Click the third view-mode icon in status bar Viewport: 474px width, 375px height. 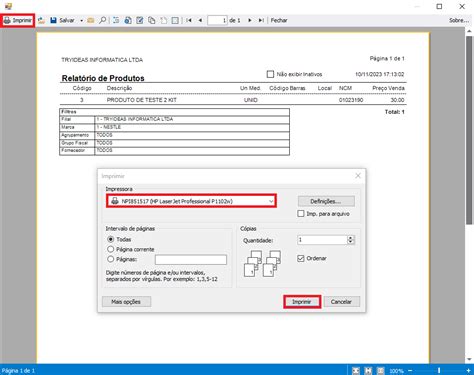380,371
